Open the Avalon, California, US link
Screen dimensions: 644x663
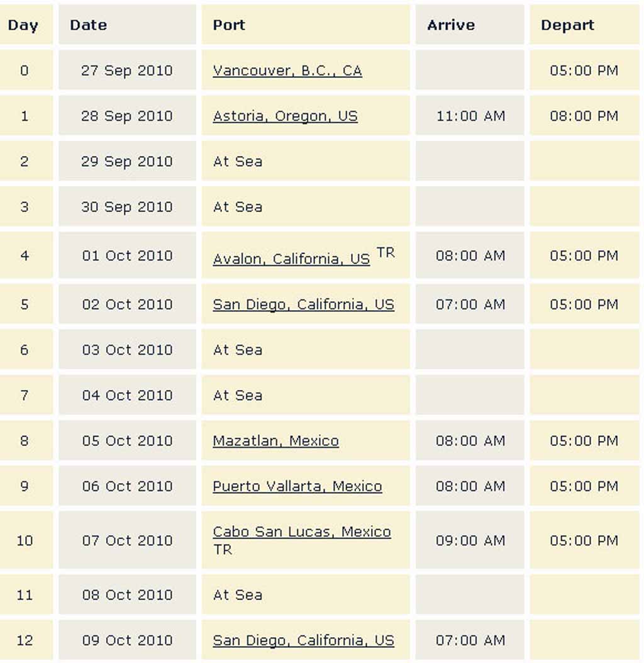pos(291,259)
